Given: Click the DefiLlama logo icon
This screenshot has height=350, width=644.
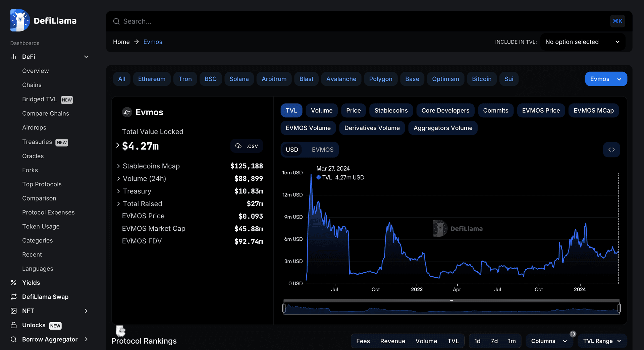Looking at the screenshot, I should tap(20, 20).
